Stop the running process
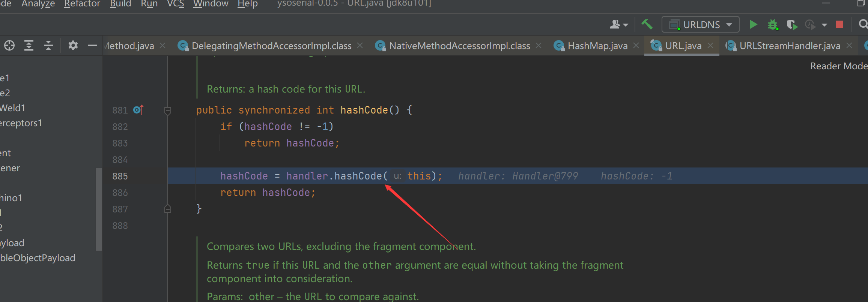This screenshot has height=302, width=868. [x=840, y=25]
